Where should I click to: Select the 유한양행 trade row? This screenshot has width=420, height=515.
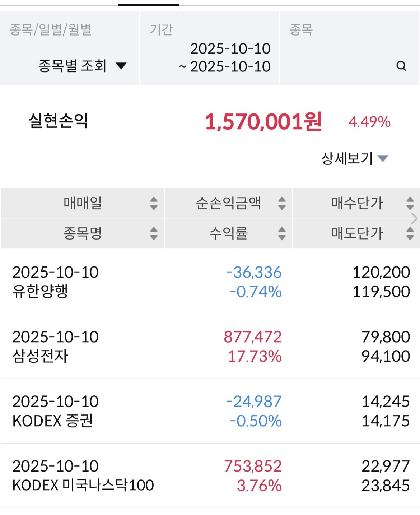(210, 282)
